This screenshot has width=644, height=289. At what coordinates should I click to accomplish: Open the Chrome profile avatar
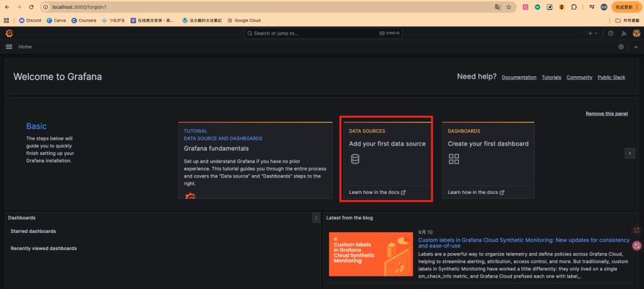[604, 7]
